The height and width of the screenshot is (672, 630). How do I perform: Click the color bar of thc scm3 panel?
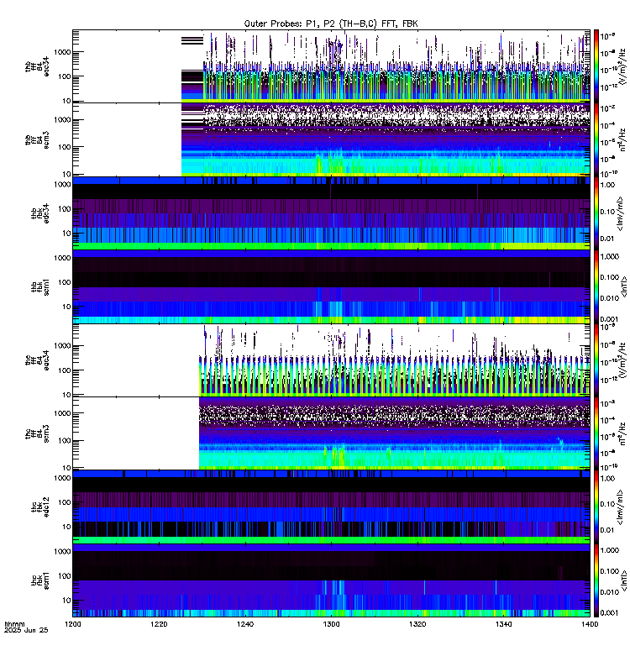click(x=596, y=433)
